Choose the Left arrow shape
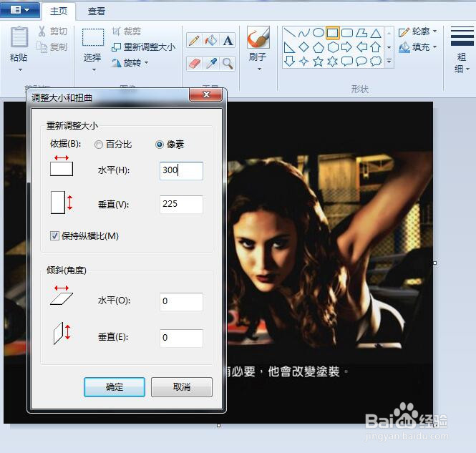 [361, 47]
